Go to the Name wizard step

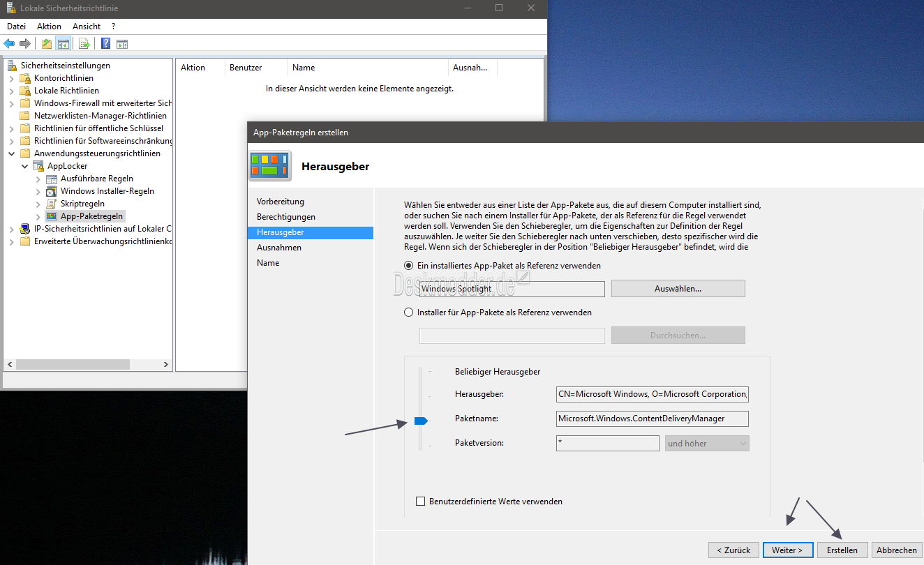pyautogui.click(x=268, y=263)
